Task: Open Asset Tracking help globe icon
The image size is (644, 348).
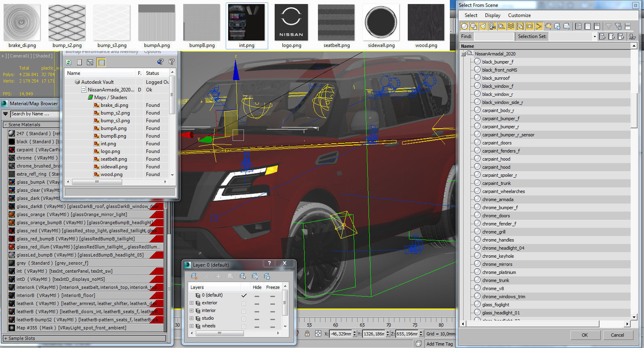Action: click(160, 62)
